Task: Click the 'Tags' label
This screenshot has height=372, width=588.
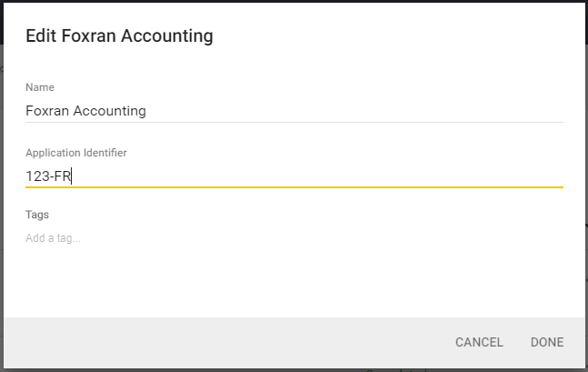Action: pyautogui.click(x=37, y=215)
